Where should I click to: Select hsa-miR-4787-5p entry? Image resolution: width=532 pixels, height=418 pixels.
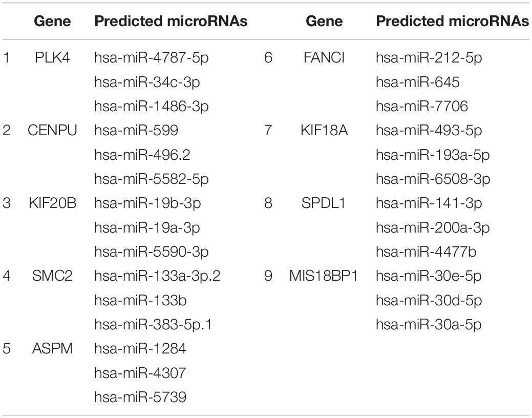point(152,58)
